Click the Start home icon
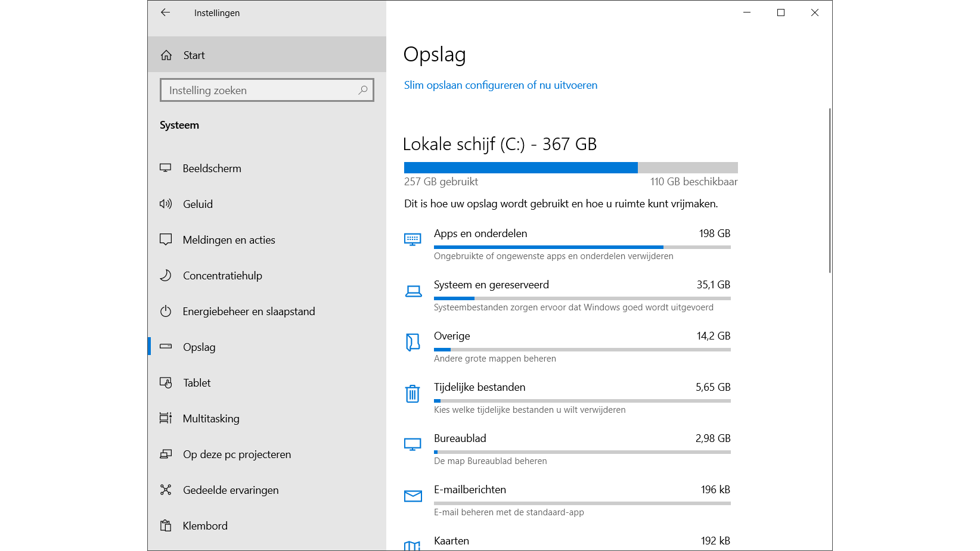980x551 pixels. [x=166, y=55]
